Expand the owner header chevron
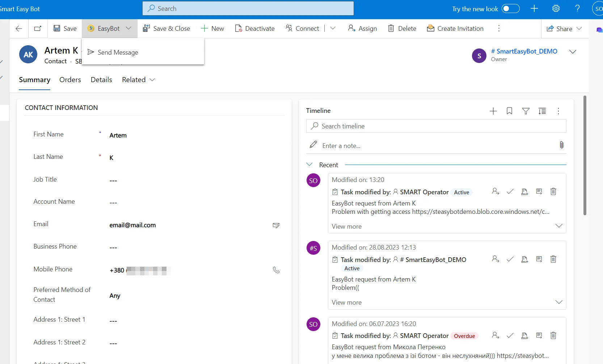The image size is (603, 364). (x=573, y=52)
